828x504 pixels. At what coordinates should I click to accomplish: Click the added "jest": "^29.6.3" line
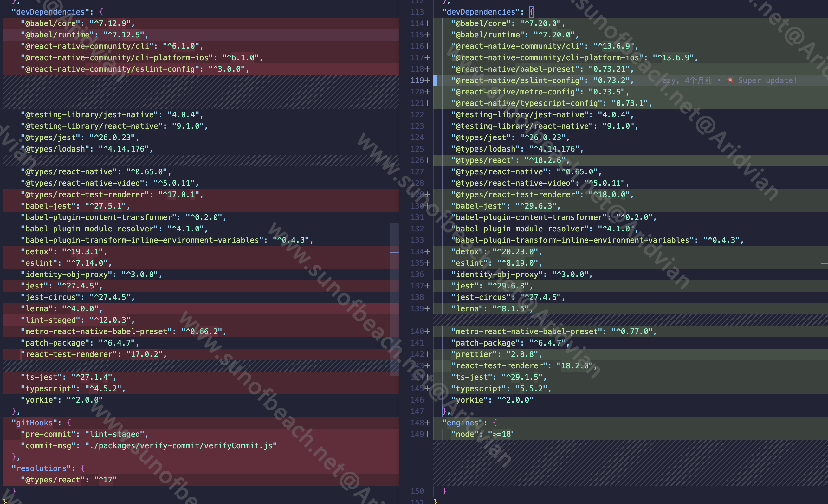click(631, 286)
